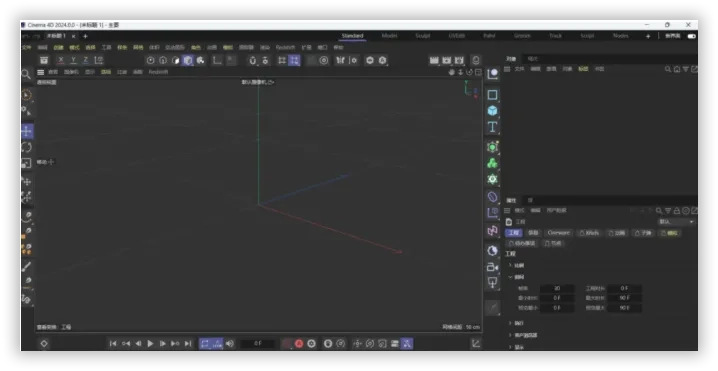Click the frame rate field showing 30
Image resolution: width=718 pixels, height=371 pixels.
pyautogui.click(x=557, y=289)
